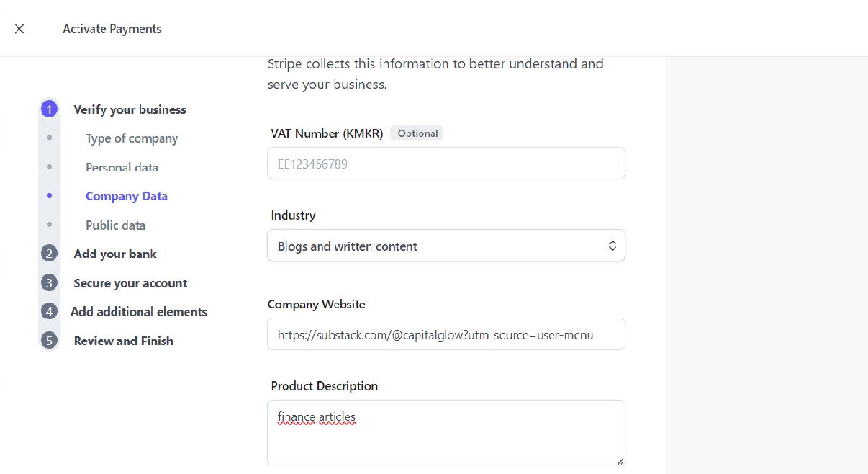
Task: Focus the VAT Number input field
Action: 446,164
